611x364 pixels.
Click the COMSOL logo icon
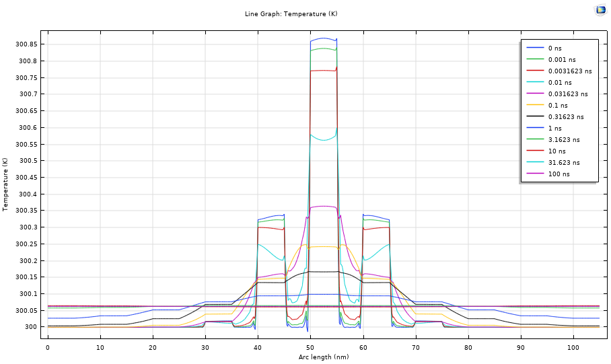click(x=600, y=9)
